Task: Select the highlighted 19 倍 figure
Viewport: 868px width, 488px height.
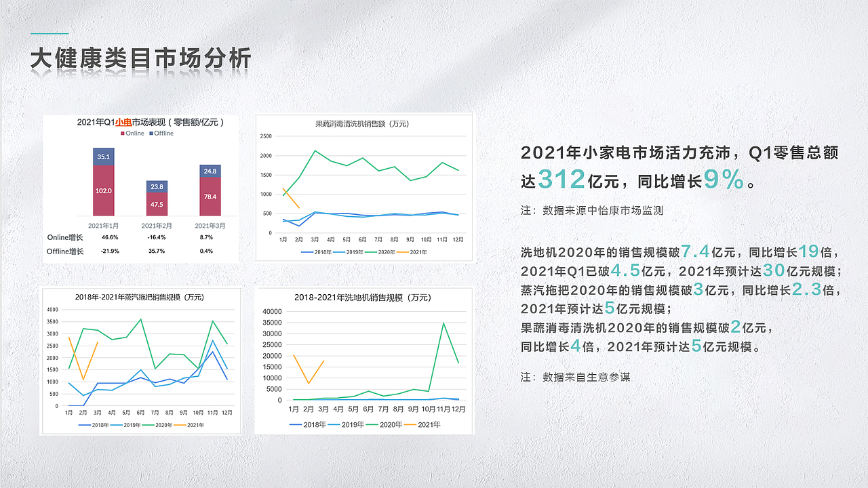Action: pyautogui.click(x=809, y=252)
